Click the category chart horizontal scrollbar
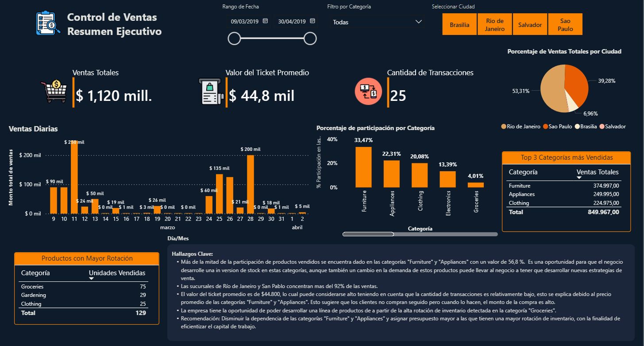644x346 pixels. click(x=368, y=234)
